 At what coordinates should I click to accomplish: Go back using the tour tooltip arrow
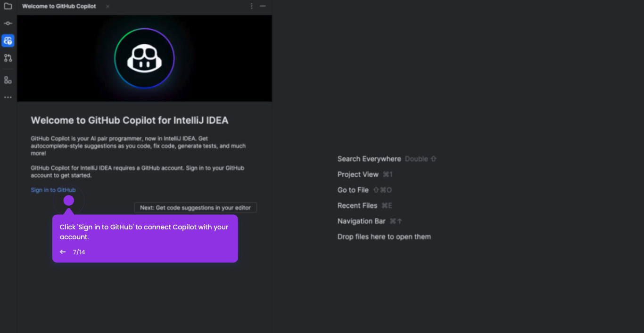tap(63, 252)
